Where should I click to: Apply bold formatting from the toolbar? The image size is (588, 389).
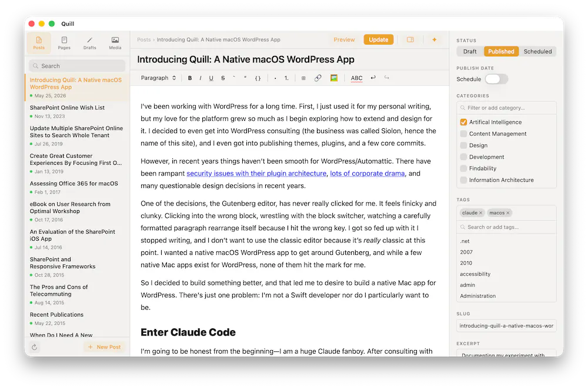[190, 78]
